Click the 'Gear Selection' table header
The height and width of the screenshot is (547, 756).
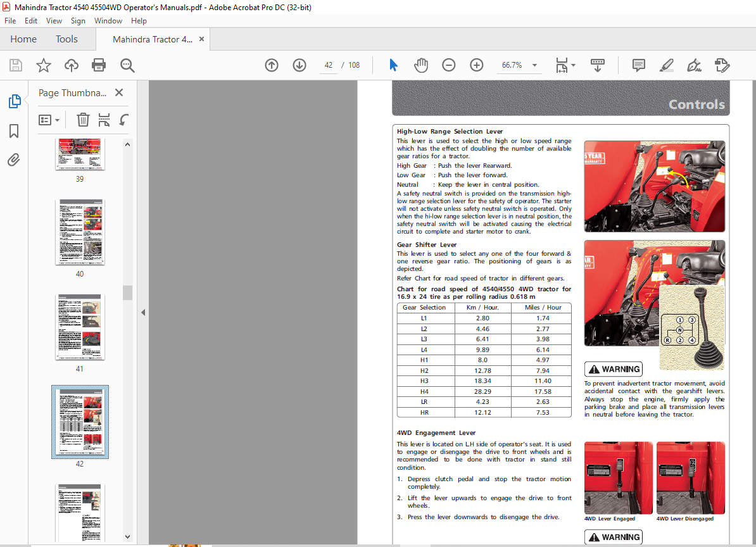click(x=424, y=308)
